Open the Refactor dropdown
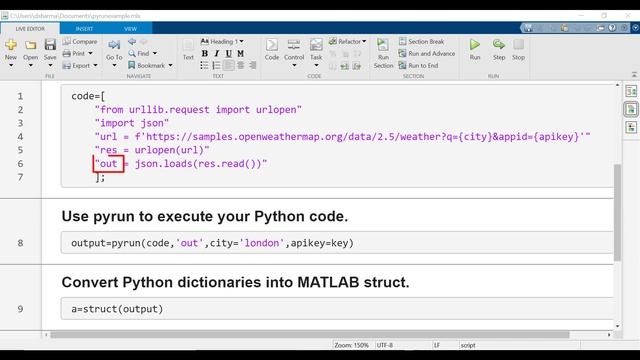Screen dimensions: 640x360 click(x=347, y=42)
